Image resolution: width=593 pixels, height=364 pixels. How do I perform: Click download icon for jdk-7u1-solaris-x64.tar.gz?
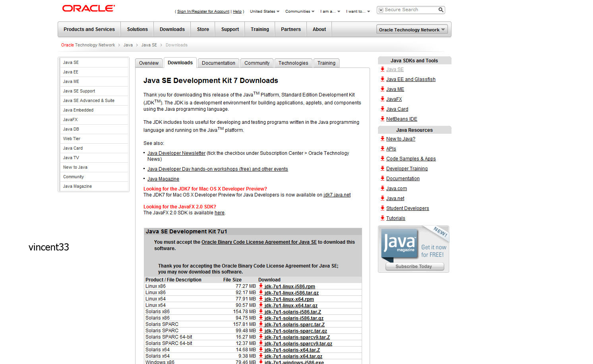click(261, 356)
